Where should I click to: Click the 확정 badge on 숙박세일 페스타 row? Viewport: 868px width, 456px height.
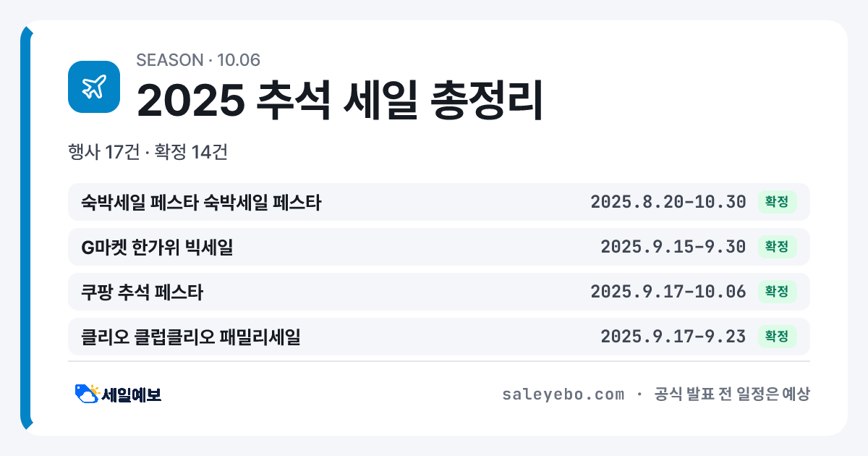coord(777,202)
